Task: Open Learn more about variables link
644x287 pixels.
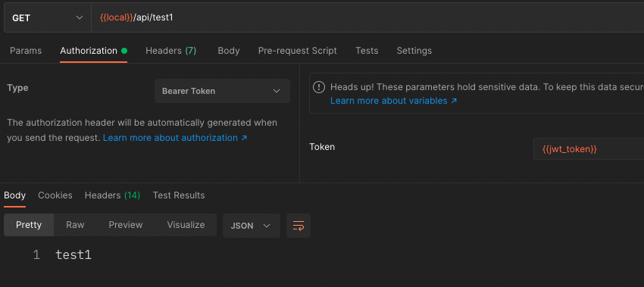Action: pyautogui.click(x=393, y=101)
